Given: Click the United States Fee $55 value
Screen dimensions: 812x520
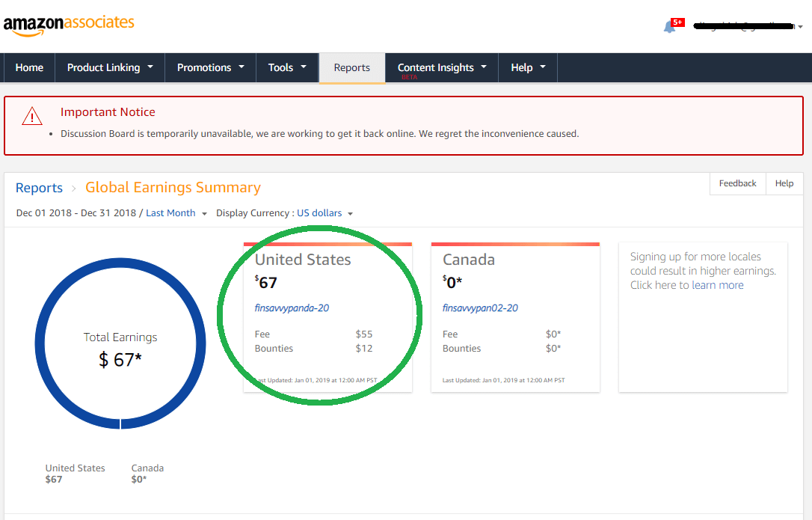Looking at the screenshot, I should tap(364, 334).
